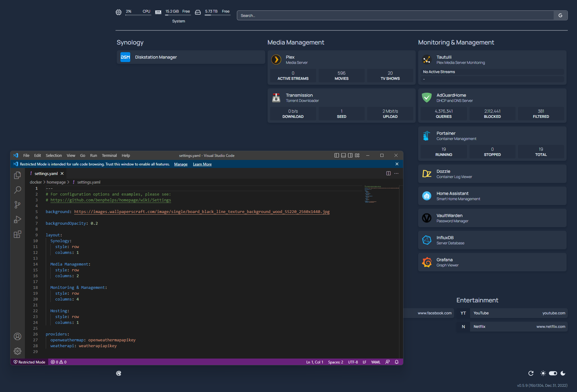The width and height of the screenshot is (577, 392).
Task: Click the Run and Debug sidebar icon
Action: coord(18,219)
